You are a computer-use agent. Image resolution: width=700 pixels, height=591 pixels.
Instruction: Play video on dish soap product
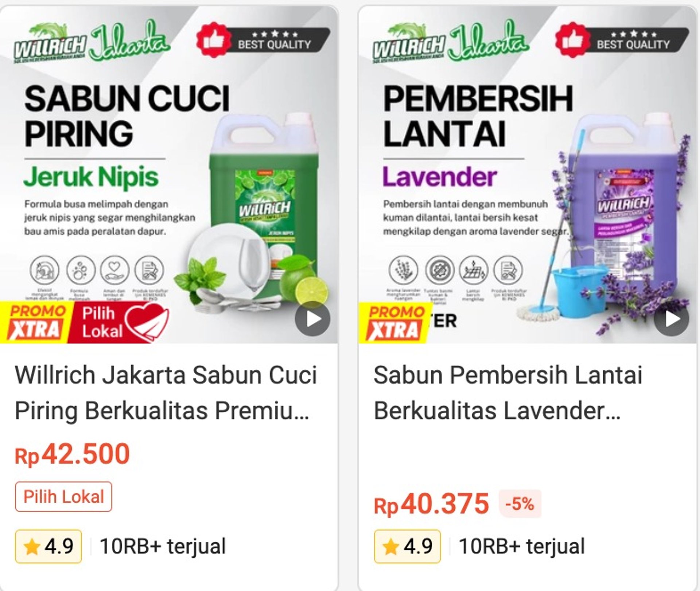pyautogui.click(x=312, y=319)
